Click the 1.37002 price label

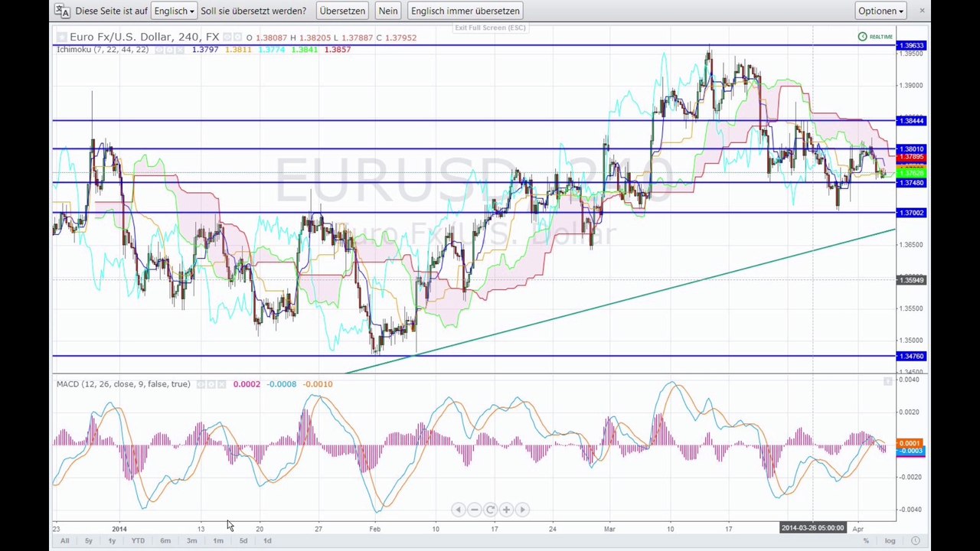click(x=912, y=213)
